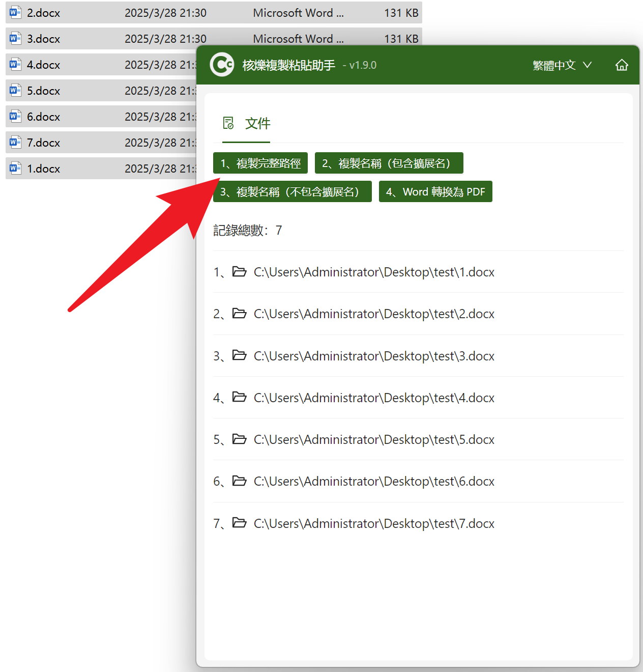Click app title 核爍複製粘貼助手

(288, 65)
